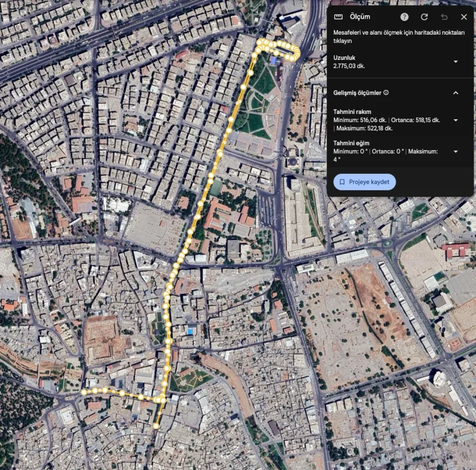This screenshot has width=476, height=470.
Task: Open the Tahmini rakım units dropdown
Action: click(x=455, y=120)
